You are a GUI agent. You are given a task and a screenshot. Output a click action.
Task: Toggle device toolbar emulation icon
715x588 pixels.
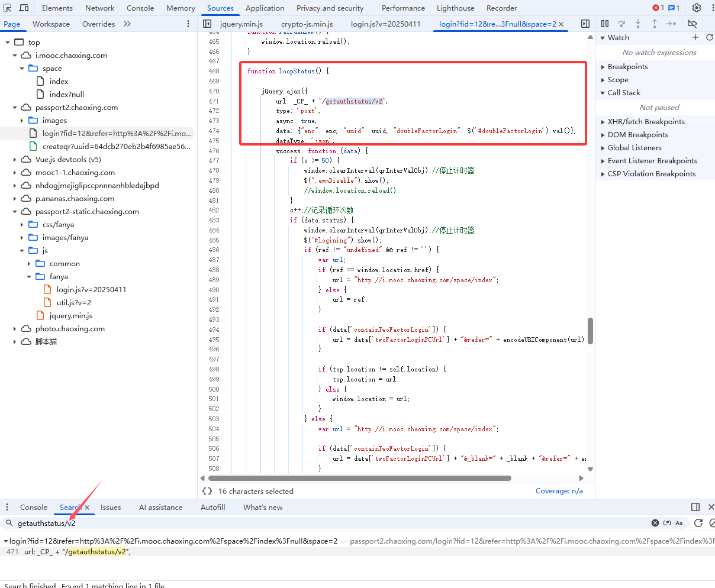pos(24,8)
